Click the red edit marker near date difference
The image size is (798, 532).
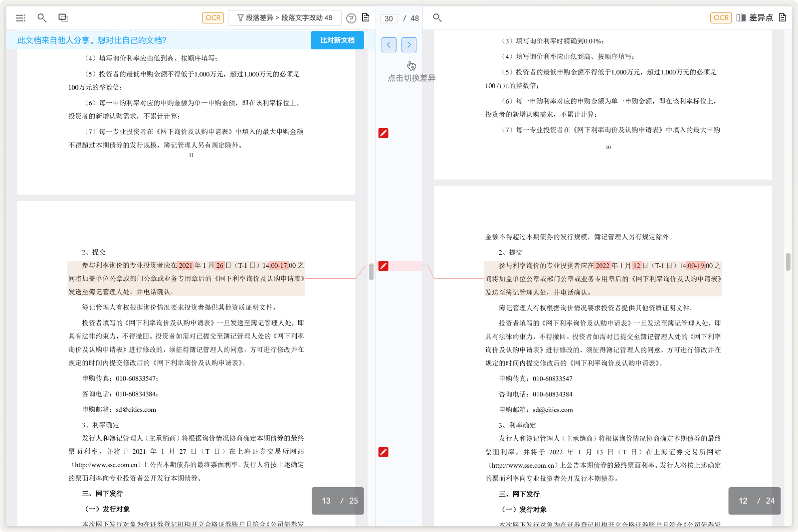coord(383,266)
